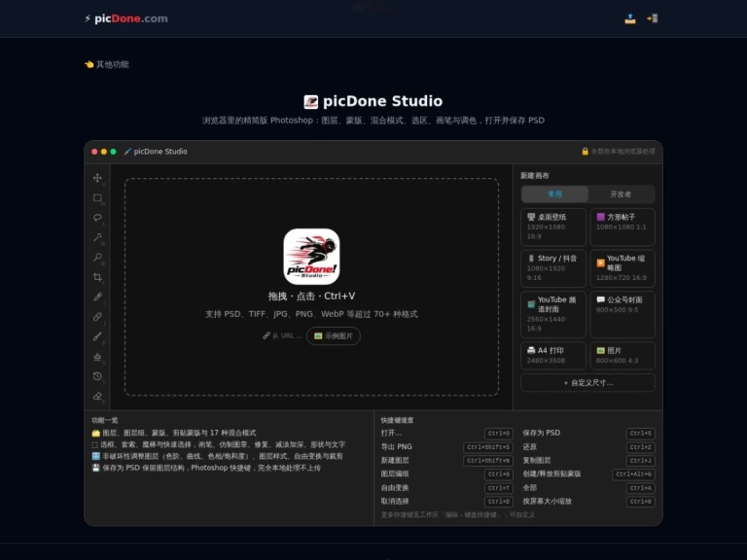Create a Story / 抖音 1080×1920 canvas
747x560 pixels.
tap(553, 268)
